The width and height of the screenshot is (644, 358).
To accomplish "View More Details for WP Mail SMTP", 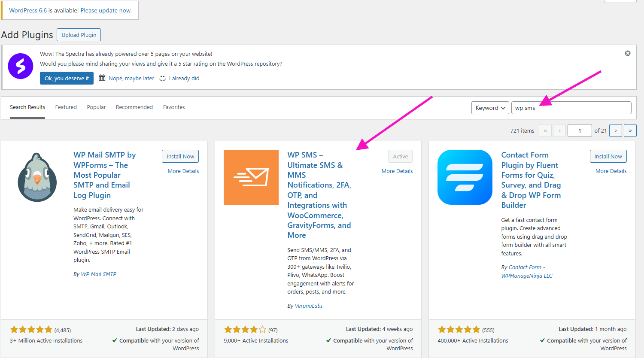I will coord(183,171).
